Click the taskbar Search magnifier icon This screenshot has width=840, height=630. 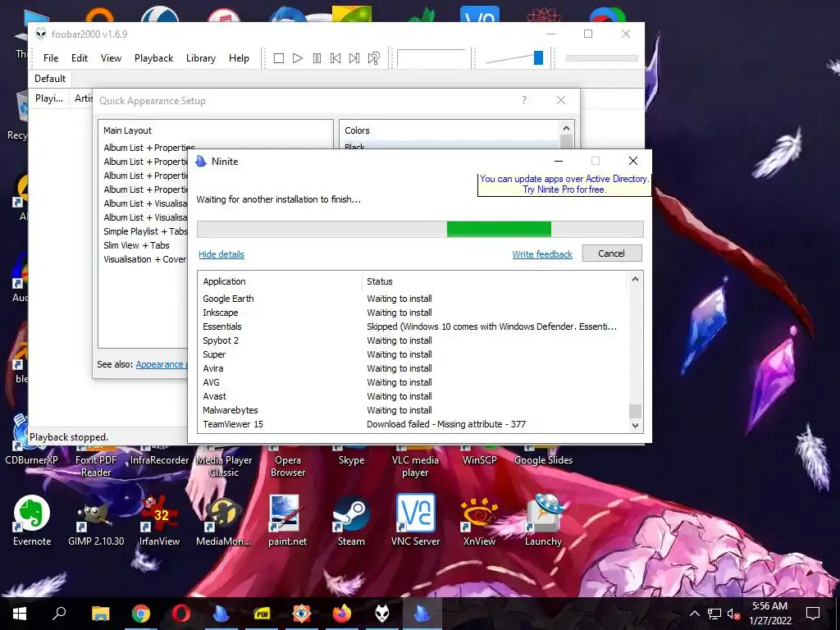pos(59,614)
